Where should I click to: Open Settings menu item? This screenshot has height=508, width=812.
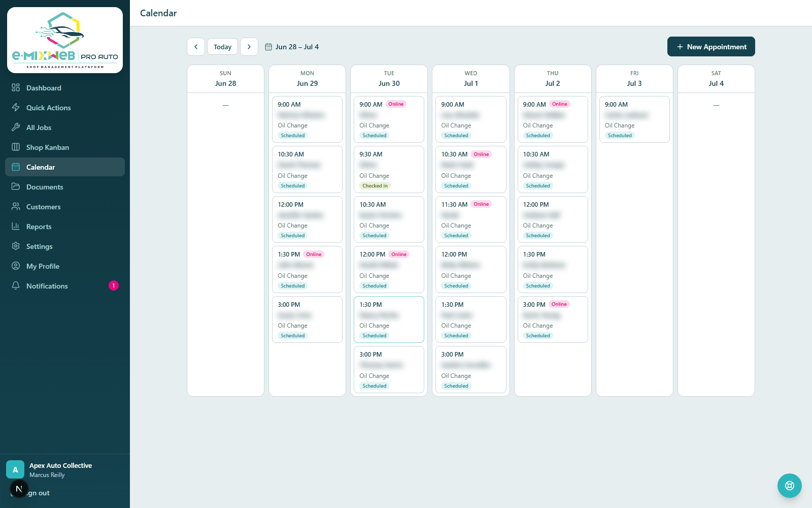[x=65, y=246]
